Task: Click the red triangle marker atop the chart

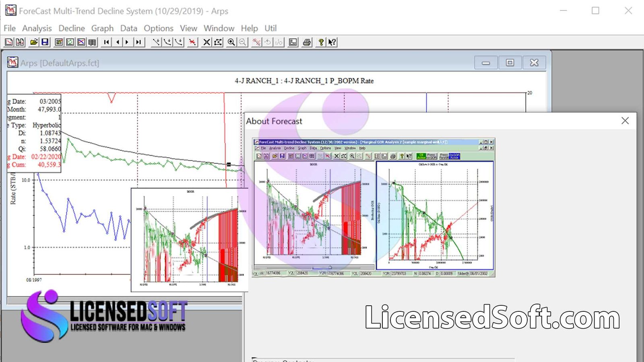Action: point(111,97)
